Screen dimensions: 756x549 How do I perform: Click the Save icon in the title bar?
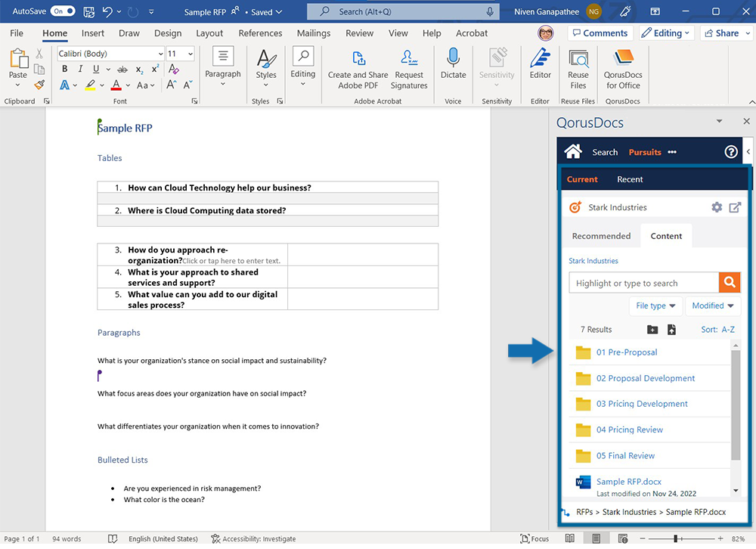click(88, 11)
